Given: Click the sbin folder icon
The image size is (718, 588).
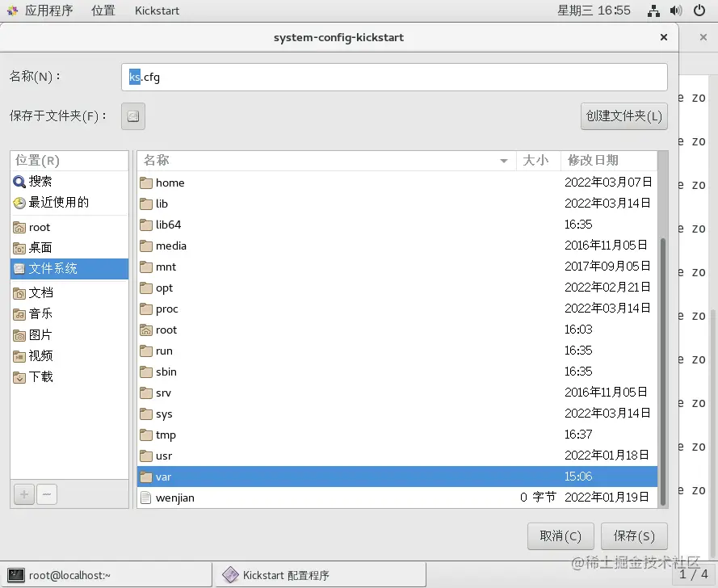Looking at the screenshot, I should pyautogui.click(x=146, y=372).
